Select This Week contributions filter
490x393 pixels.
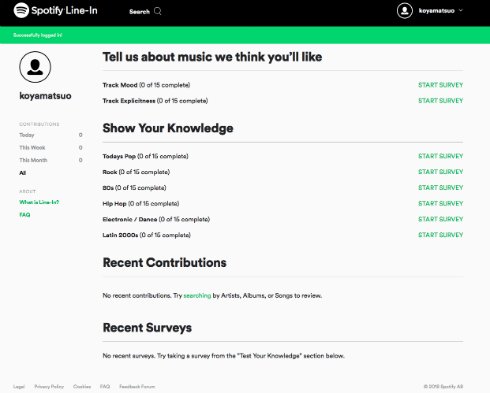(32, 148)
